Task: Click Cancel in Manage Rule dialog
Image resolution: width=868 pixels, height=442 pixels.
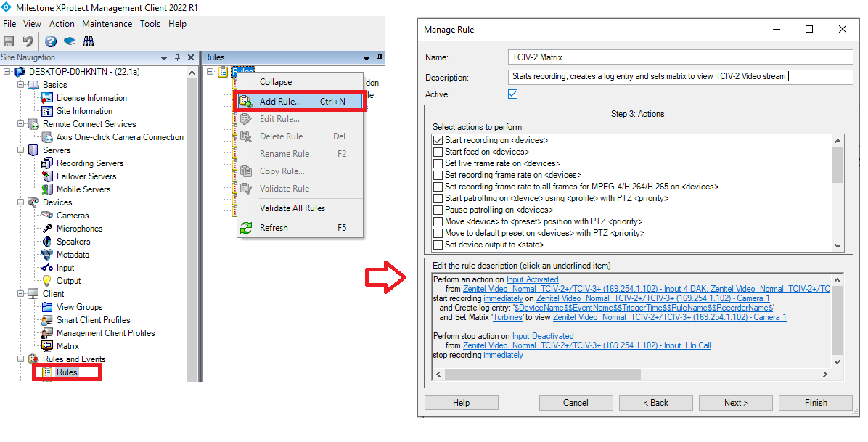Action: click(576, 403)
